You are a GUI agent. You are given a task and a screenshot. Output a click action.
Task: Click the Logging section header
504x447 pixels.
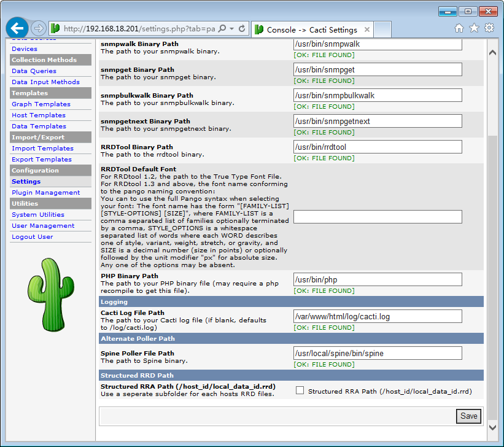(291, 301)
